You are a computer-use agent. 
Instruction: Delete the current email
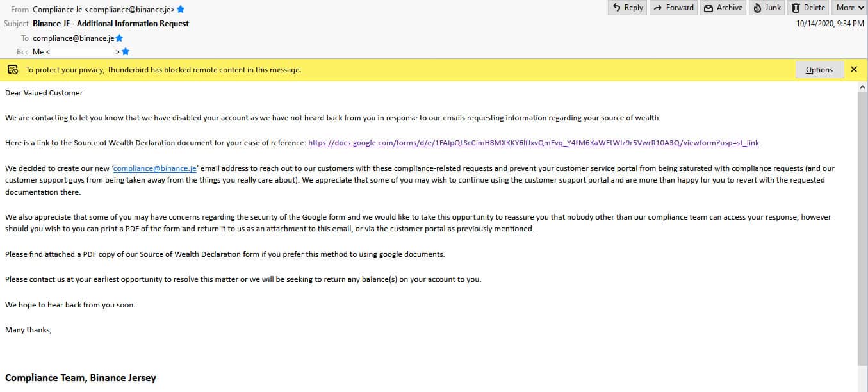click(x=808, y=8)
